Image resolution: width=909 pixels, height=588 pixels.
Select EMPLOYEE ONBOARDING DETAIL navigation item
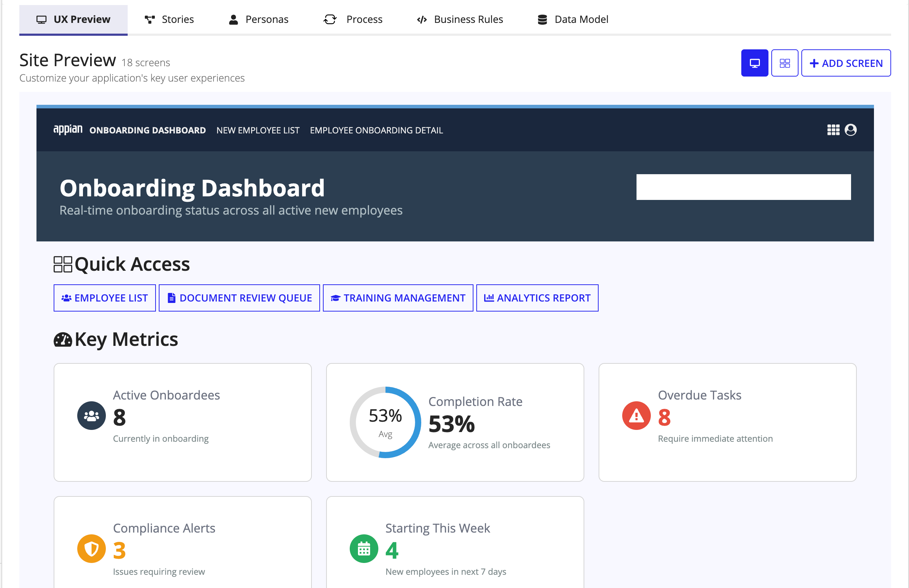pyautogui.click(x=376, y=130)
